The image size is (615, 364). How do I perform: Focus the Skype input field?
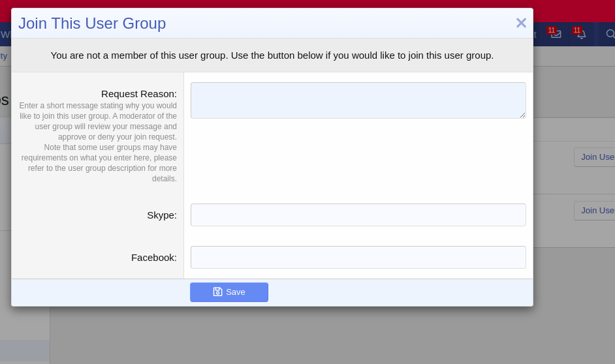pyautogui.click(x=358, y=215)
